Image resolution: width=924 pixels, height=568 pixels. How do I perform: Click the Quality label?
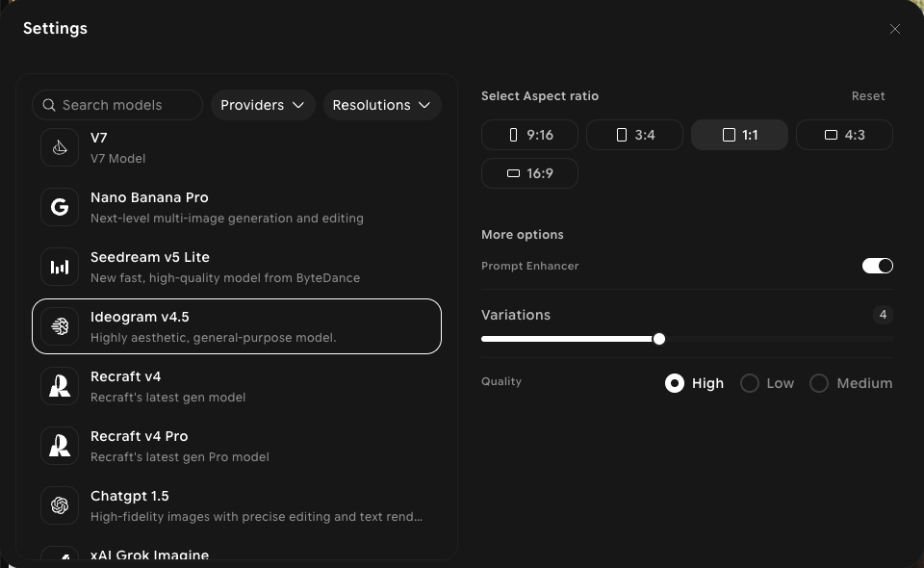(500, 381)
